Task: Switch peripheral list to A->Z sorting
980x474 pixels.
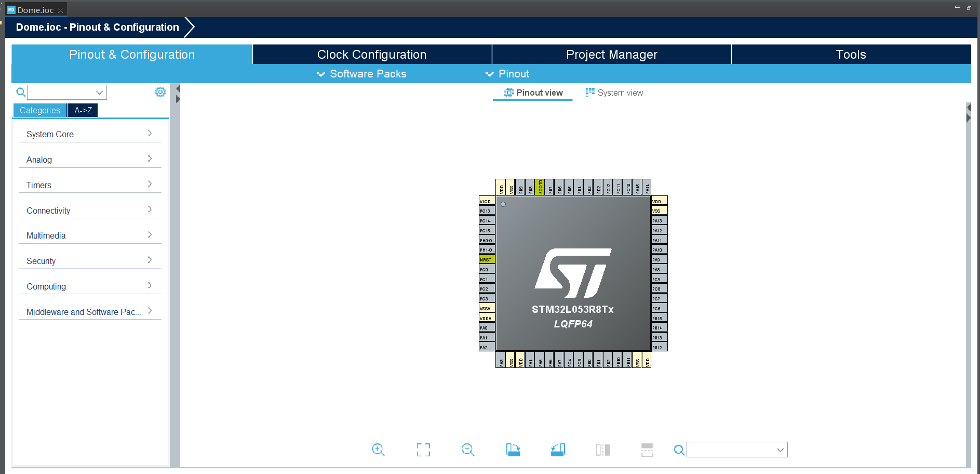Action: (x=83, y=110)
